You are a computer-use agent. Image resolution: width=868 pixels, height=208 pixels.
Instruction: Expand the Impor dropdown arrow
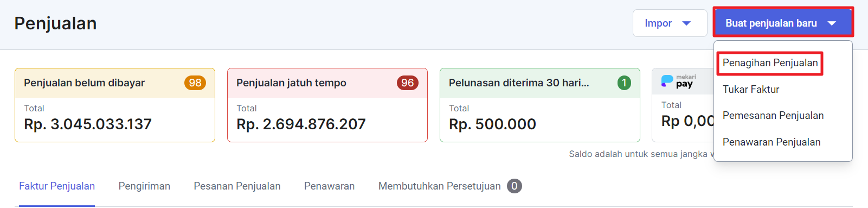686,23
